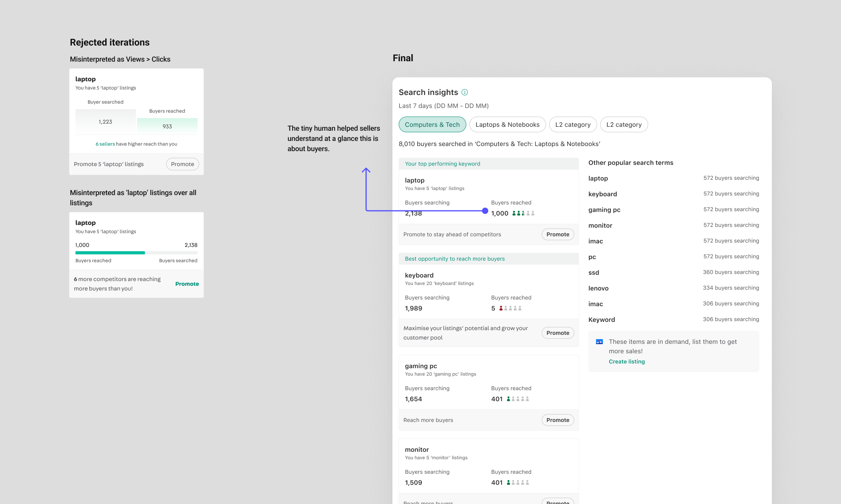
Task: Click the blue picture icon beside demand tip
Action: (x=599, y=342)
